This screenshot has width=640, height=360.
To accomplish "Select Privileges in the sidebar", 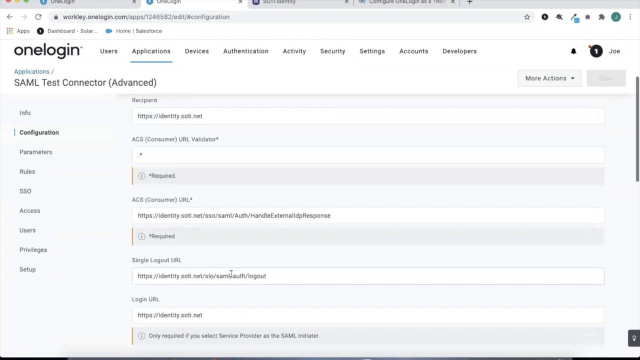I will (x=33, y=250).
